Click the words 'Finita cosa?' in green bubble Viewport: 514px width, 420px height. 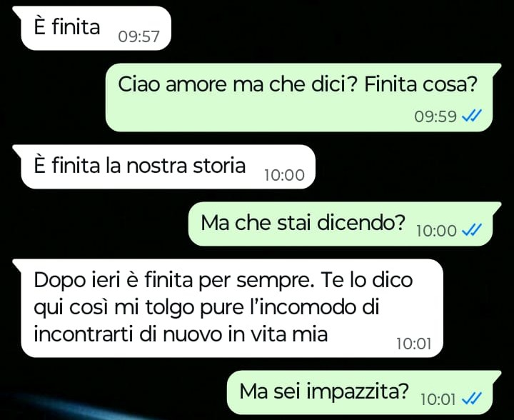pos(420,84)
